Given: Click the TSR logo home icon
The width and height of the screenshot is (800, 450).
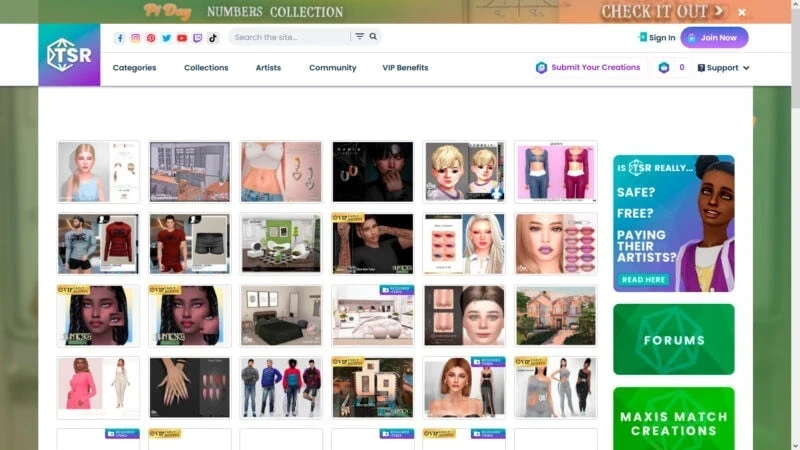Looking at the screenshot, I should tap(69, 55).
